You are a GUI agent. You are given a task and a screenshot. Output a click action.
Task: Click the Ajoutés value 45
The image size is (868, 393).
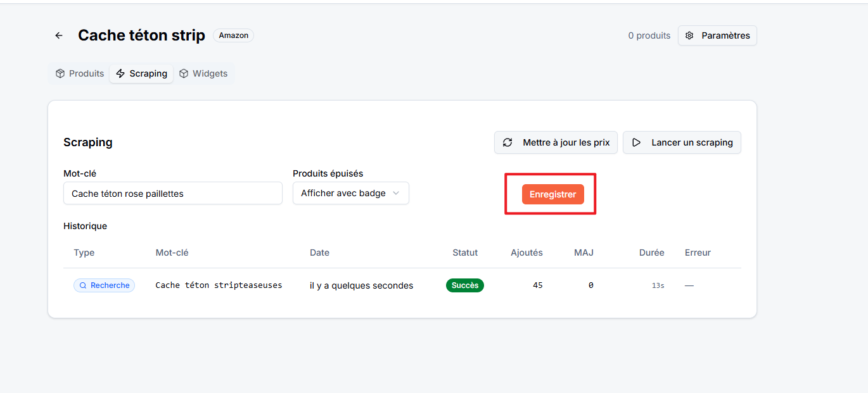point(538,285)
